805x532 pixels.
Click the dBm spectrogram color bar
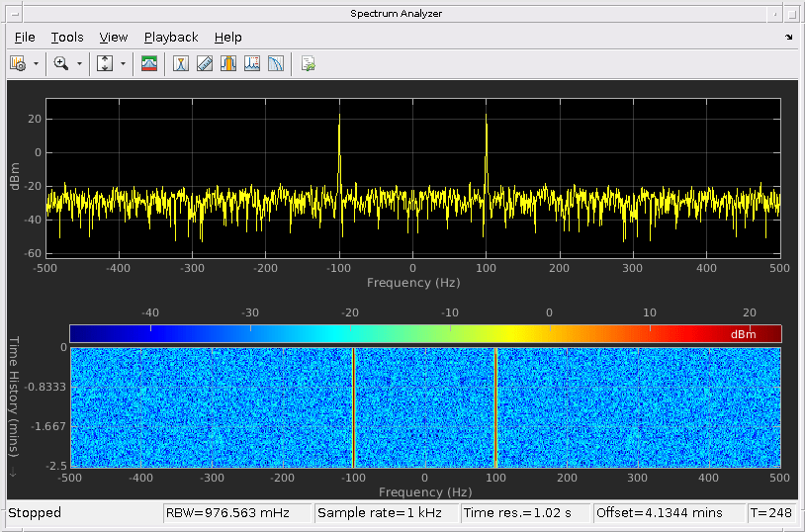coord(425,333)
